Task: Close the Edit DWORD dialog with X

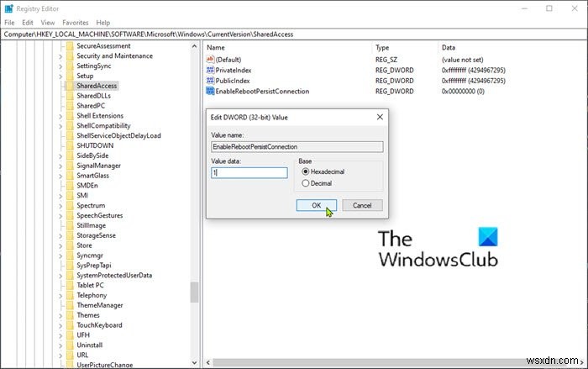Action: (x=380, y=117)
